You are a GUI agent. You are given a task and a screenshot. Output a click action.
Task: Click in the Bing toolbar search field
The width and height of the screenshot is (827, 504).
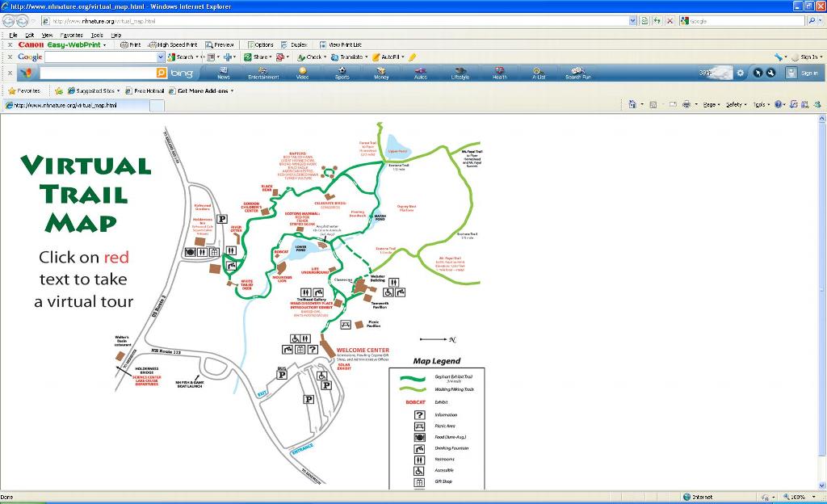pyautogui.click(x=97, y=73)
